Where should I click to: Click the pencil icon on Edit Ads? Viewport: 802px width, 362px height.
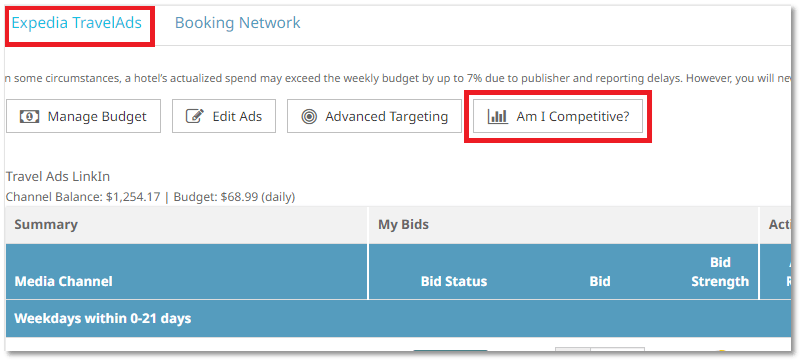point(194,117)
